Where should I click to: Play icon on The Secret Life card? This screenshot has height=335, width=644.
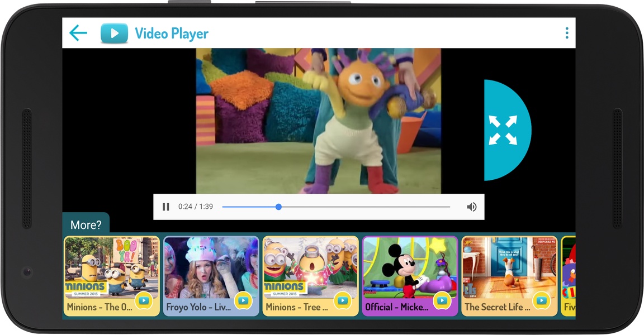pyautogui.click(x=541, y=301)
